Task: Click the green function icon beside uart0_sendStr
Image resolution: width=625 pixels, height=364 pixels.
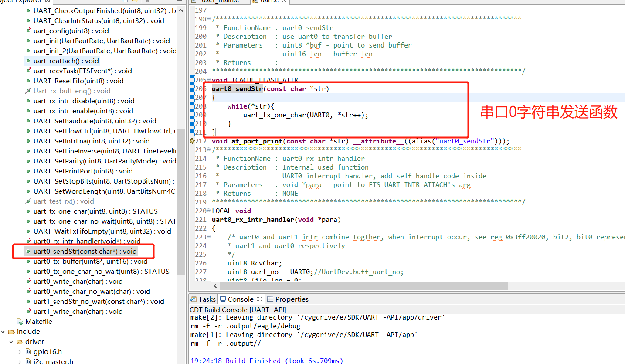Action: [28, 252]
